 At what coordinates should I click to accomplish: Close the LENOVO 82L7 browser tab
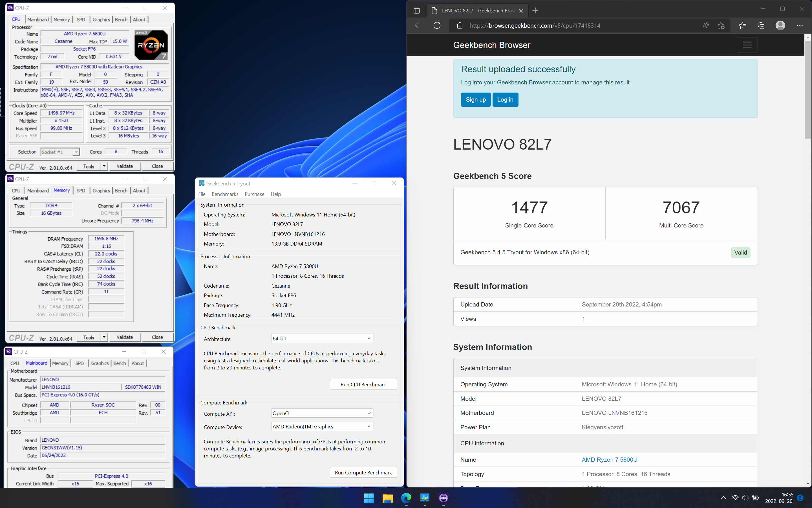[521, 11]
